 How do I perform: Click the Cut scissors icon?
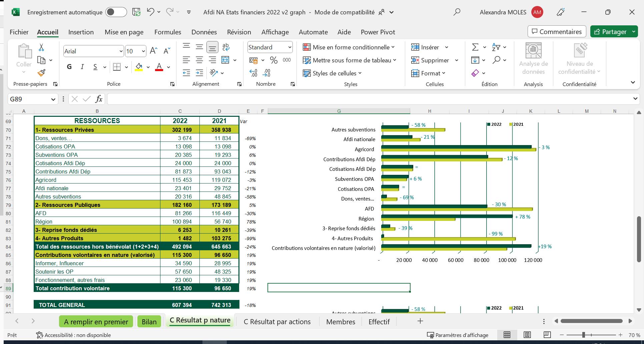coord(41,47)
